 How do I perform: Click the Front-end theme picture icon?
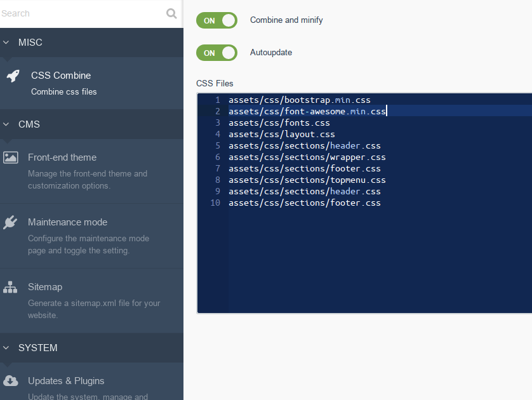tap(11, 157)
